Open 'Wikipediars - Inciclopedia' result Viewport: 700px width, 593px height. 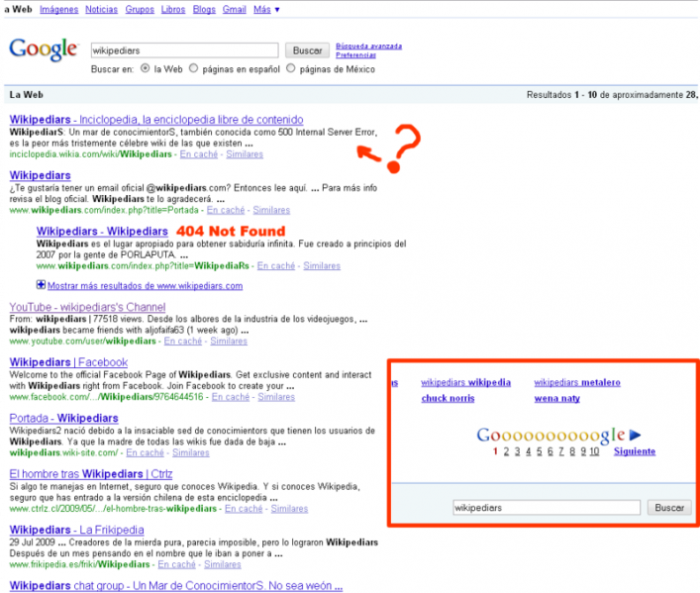(156, 119)
